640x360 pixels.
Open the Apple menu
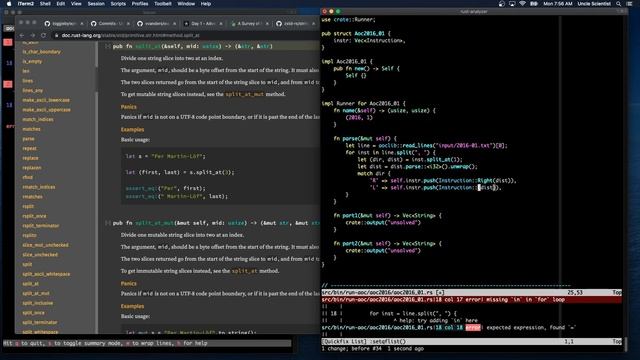tap(9, 4)
